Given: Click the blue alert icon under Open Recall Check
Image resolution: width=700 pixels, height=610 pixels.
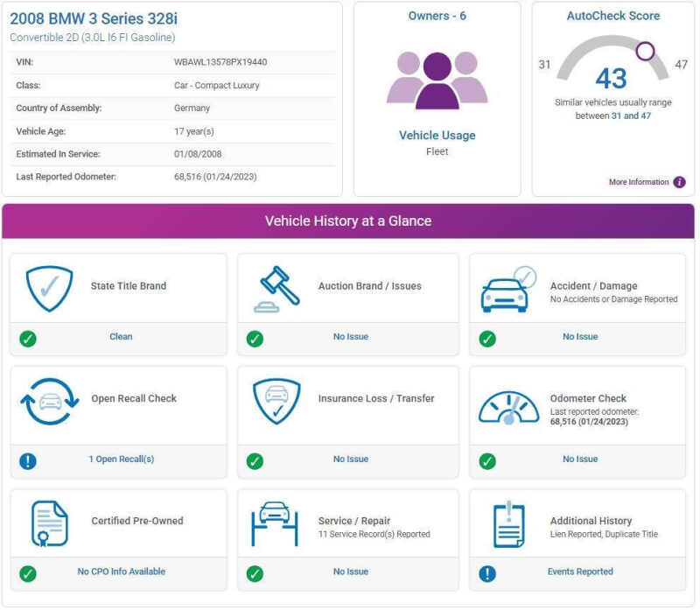Looking at the screenshot, I should click(x=28, y=461).
